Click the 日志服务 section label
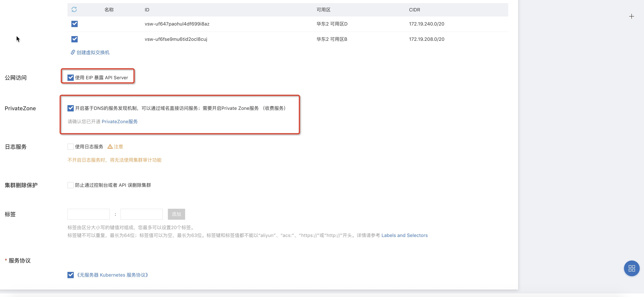The width and height of the screenshot is (644, 297). click(16, 147)
